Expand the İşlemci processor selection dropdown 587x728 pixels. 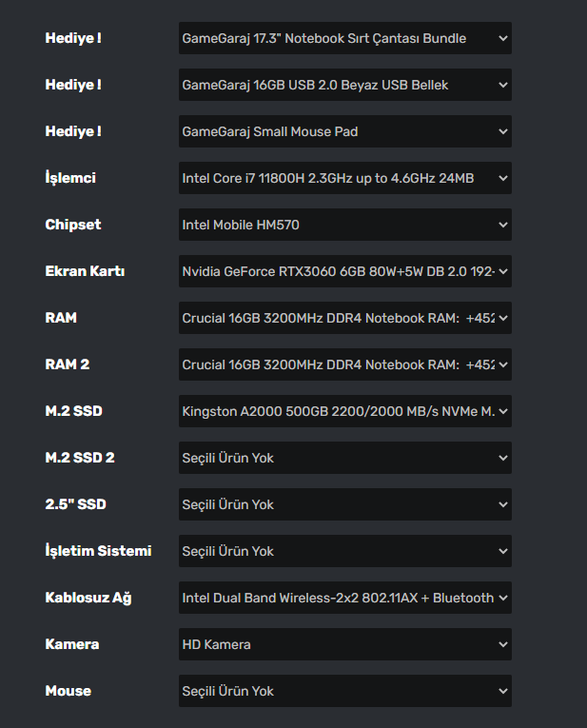click(x=344, y=178)
